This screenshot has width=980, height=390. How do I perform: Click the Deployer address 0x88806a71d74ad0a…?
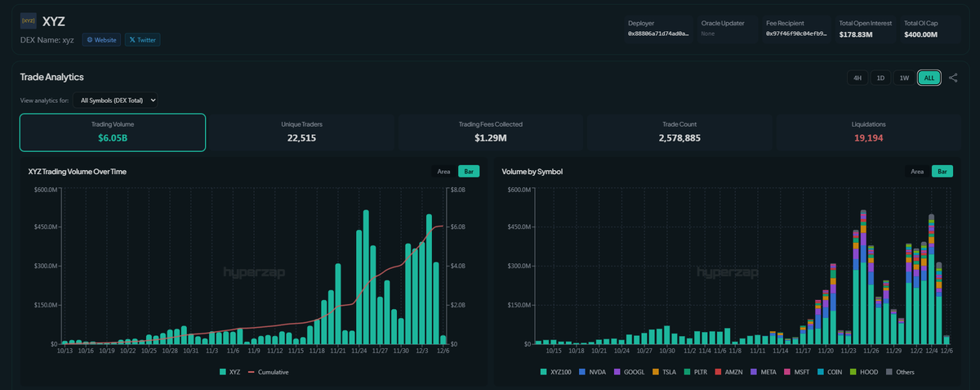pos(658,34)
